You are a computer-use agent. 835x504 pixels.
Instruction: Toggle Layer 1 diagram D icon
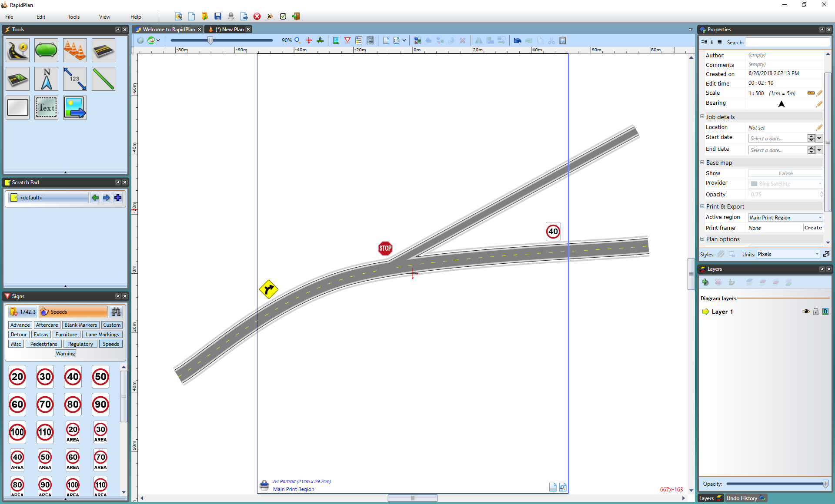click(x=825, y=312)
